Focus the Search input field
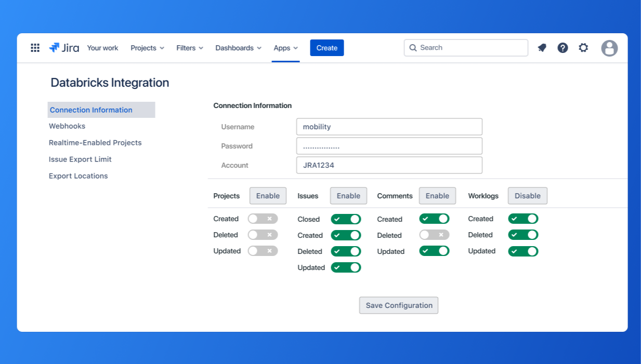Image resolution: width=641 pixels, height=364 pixels. (x=466, y=48)
